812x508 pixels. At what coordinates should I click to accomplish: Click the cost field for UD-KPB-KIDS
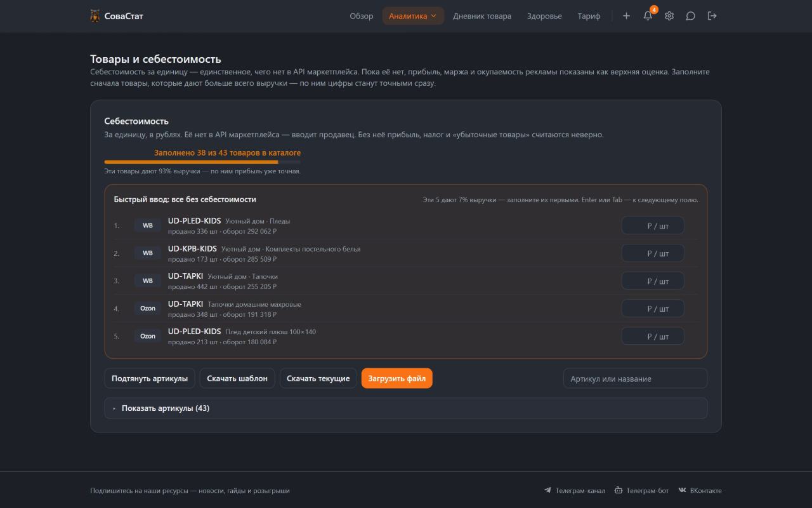[x=653, y=253]
